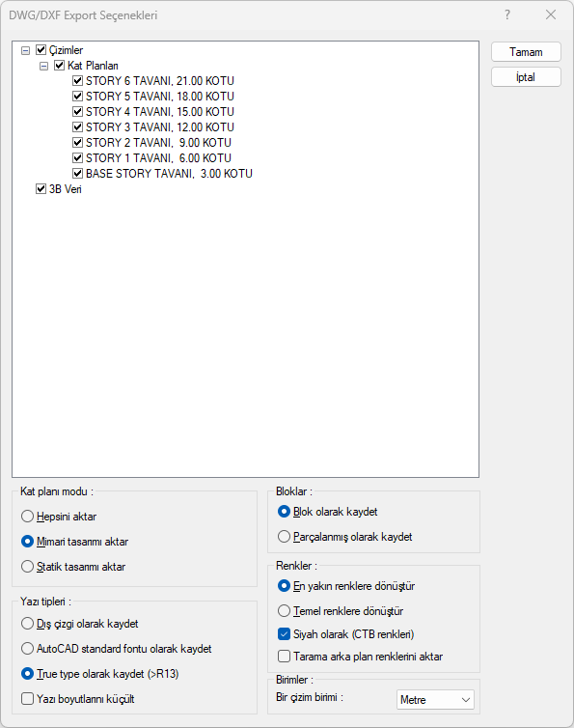Choose Statik tasarımı aktar option

pos(27,567)
